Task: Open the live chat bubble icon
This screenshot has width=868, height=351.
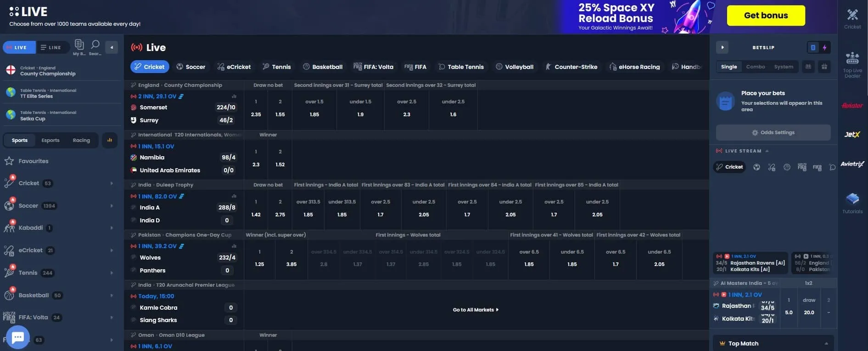Action: [x=17, y=337]
